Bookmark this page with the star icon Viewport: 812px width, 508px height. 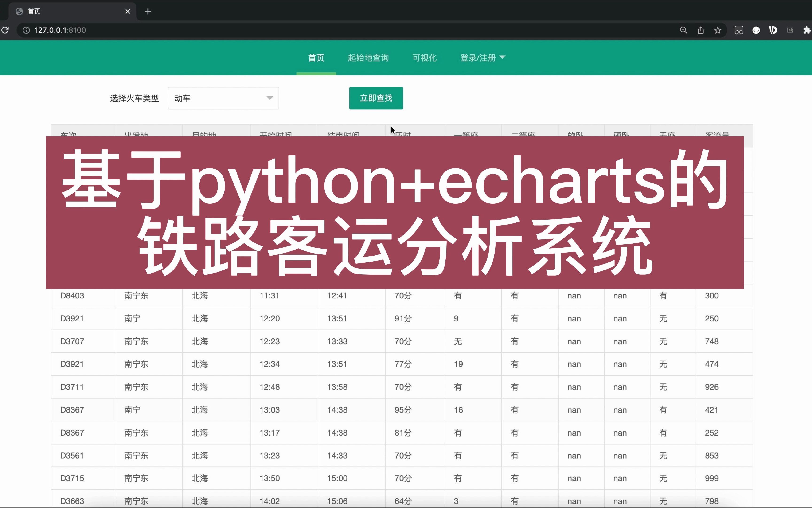pyautogui.click(x=718, y=30)
